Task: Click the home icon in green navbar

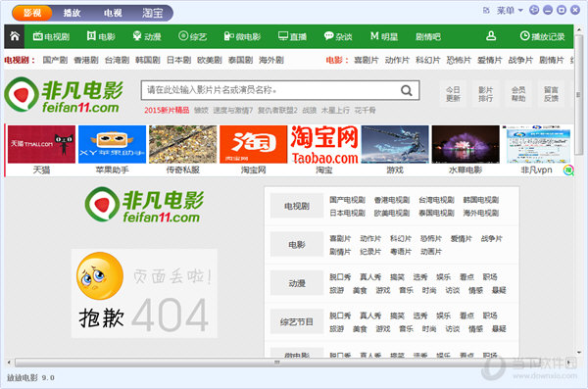Action: (15, 36)
